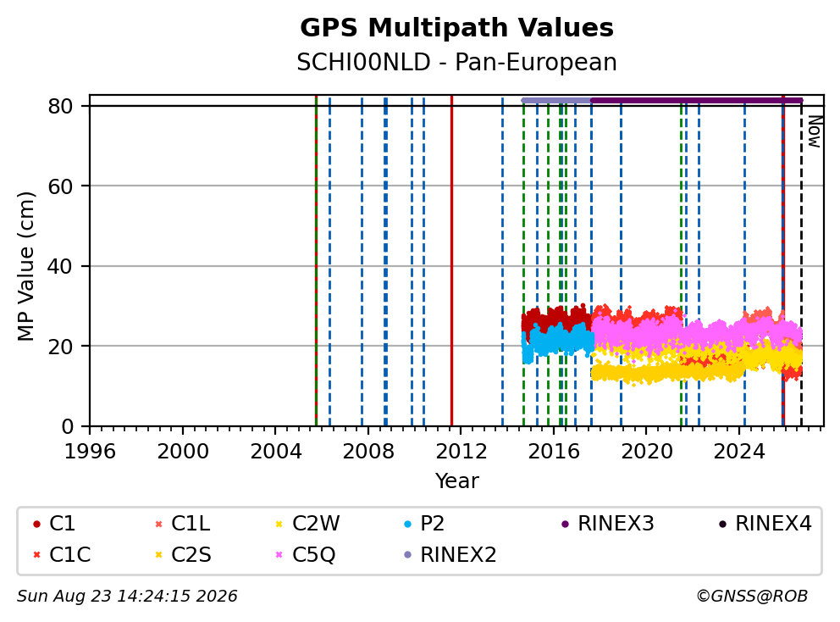Viewport: 840px width, 622px height.
Task: Click the RINEX4 legend entry
Action: click(x=765, y=524)
